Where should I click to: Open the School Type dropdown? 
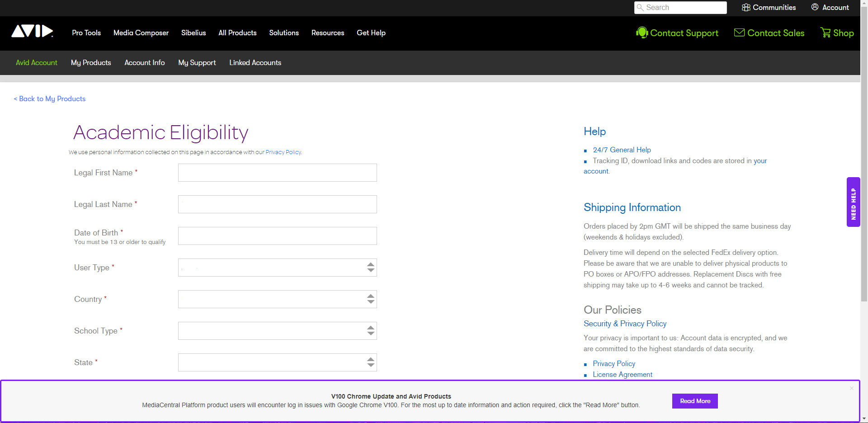pos(278,331)
